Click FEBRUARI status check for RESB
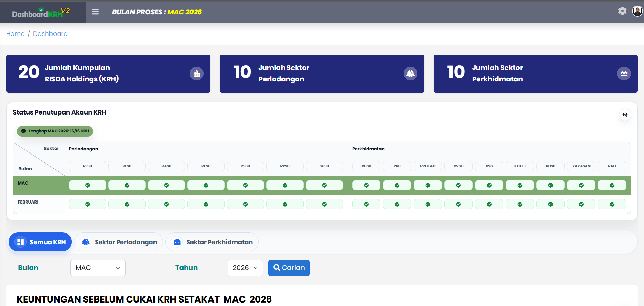The image size is (644, 306). pos(88,204)
